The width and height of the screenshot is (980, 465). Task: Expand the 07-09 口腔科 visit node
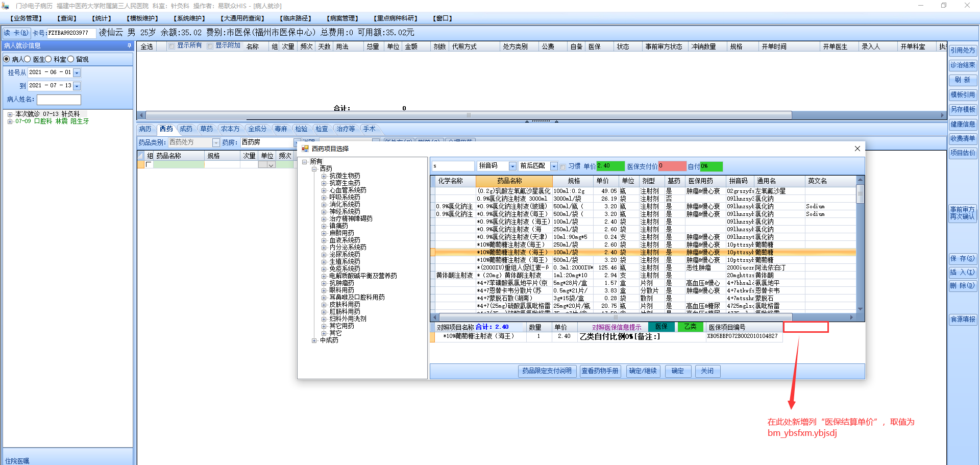pyautogui.click(x=10, y=121)
